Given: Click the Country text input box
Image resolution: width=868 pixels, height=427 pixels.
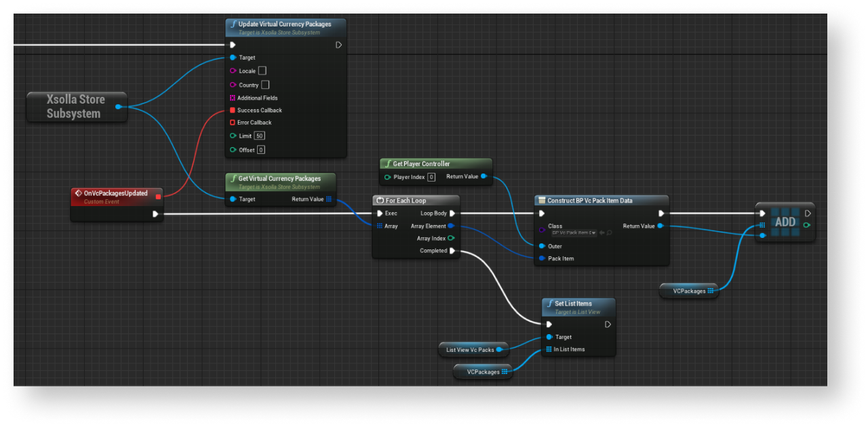Looking at the screenshot, I should [265, 85].
